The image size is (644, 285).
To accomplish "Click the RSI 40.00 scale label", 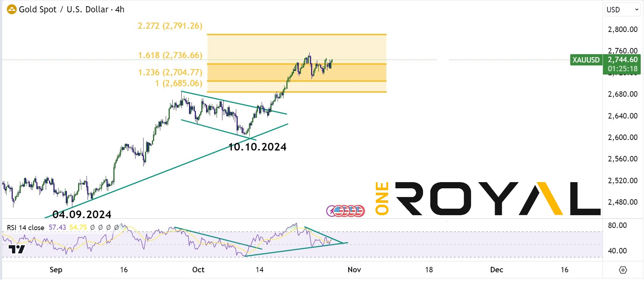I will [x=617, y=251].
